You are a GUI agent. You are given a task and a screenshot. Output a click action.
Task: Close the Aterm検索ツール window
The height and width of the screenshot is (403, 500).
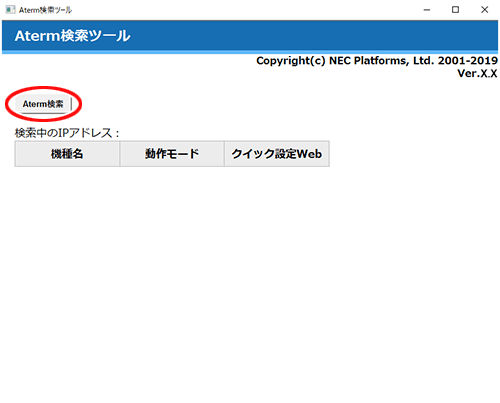pyautogui.click(x=485, y=10)
